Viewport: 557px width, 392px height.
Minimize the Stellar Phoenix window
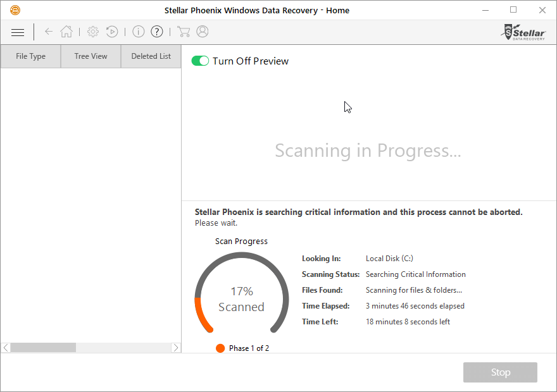485,10
